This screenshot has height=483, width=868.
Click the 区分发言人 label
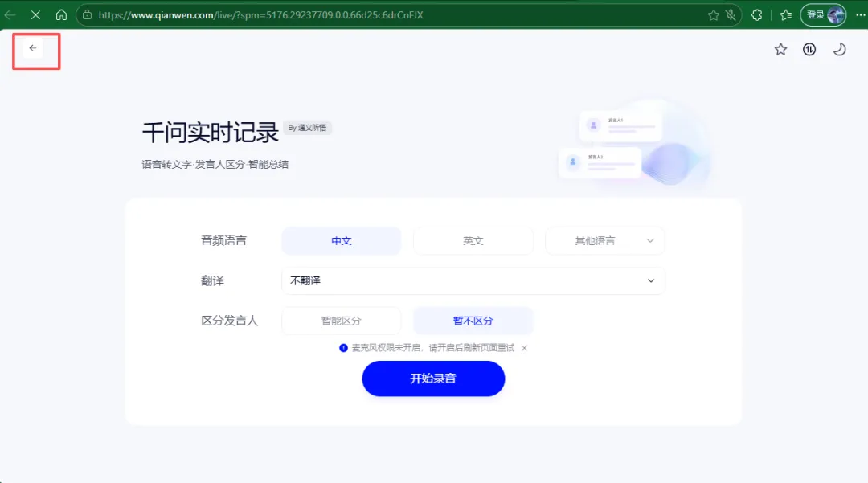point(229,321)
